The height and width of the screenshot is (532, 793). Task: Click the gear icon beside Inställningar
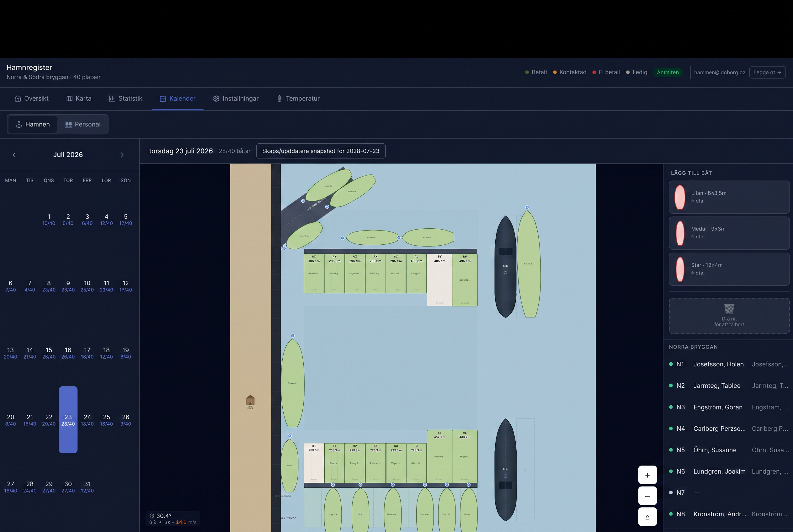pos(216,98)
